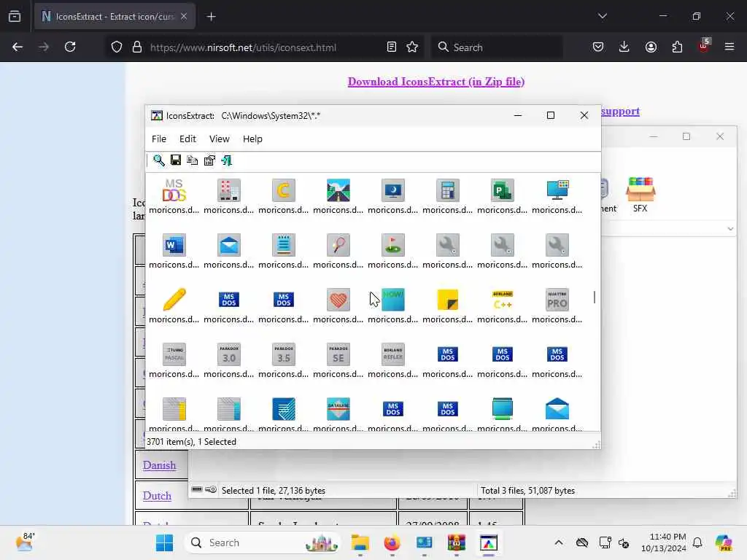Select the DataEase icon in bottom row
Viewport: 747px width, 560px height.
[x=338, y=409]
